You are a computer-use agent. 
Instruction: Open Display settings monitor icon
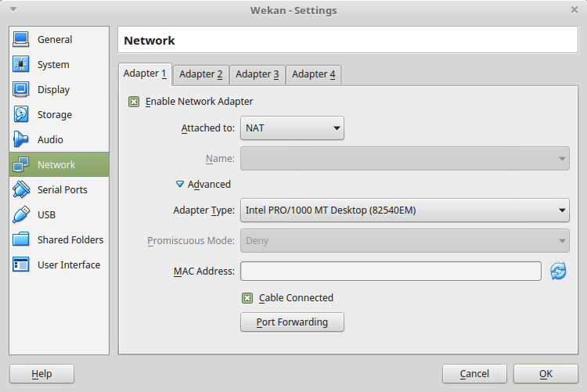point(21,89)
